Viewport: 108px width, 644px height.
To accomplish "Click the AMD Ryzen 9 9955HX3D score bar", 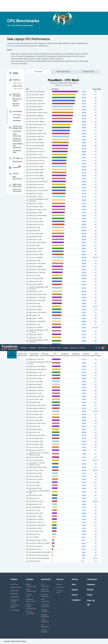I will tap(65, 92).
